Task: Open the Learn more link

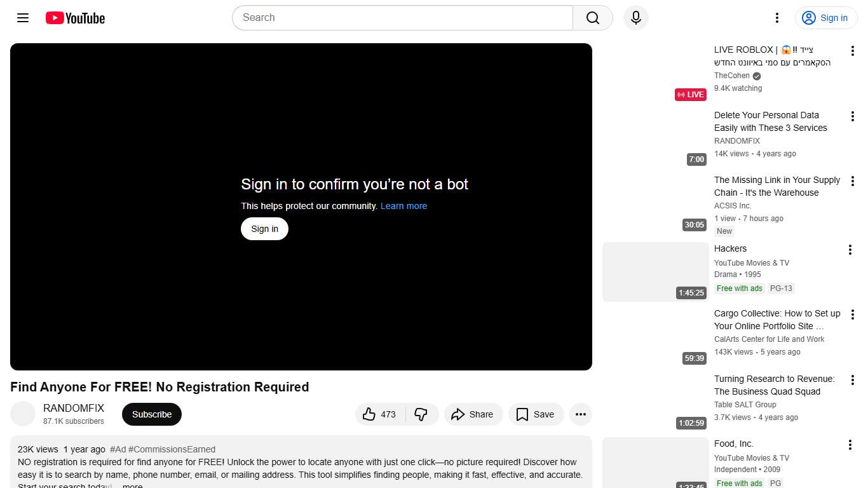Action: coord(403,206)
